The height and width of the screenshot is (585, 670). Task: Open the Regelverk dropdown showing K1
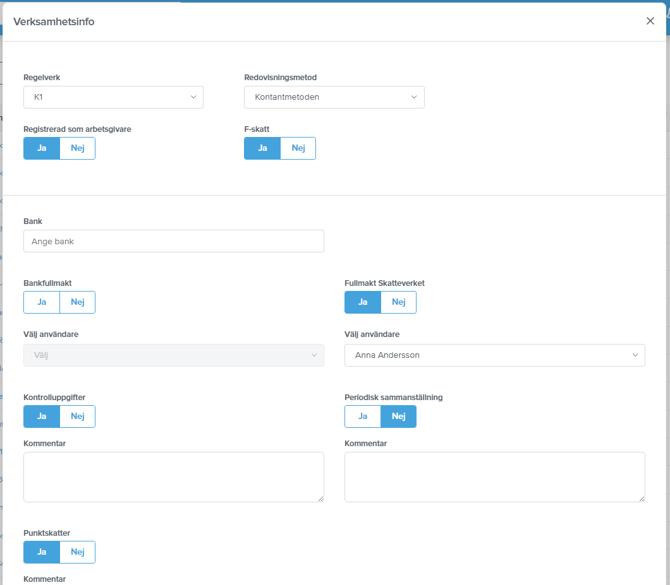[113, 97]
